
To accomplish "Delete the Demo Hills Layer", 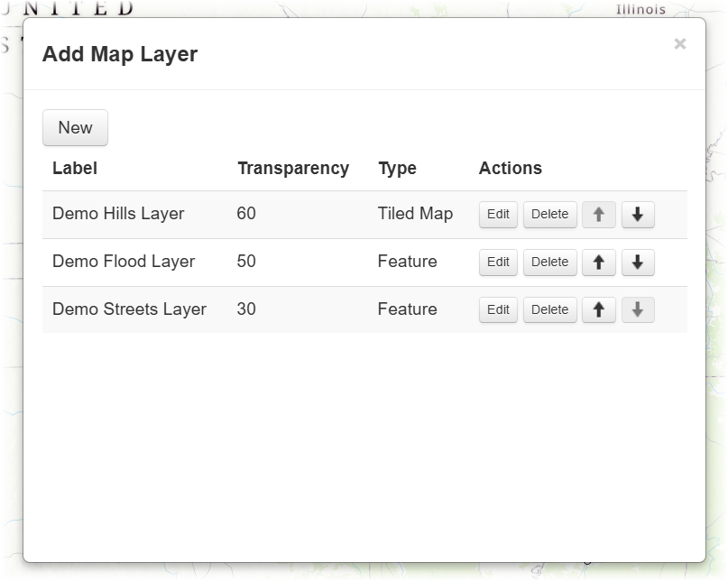I will (x=549, y=214).
